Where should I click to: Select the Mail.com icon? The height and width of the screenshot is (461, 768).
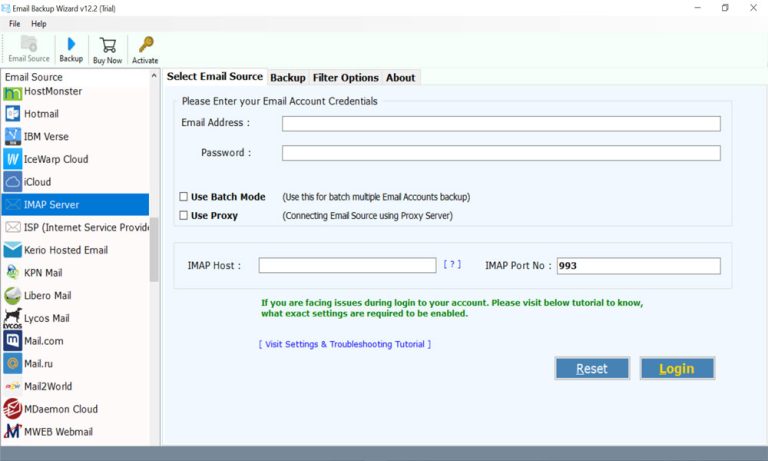(13, 340)
